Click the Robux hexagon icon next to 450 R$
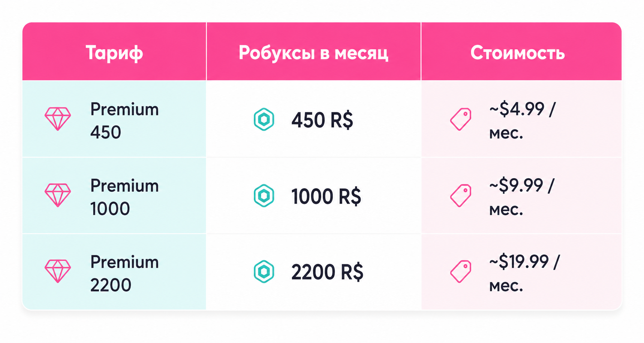 (x=264, y=119)
